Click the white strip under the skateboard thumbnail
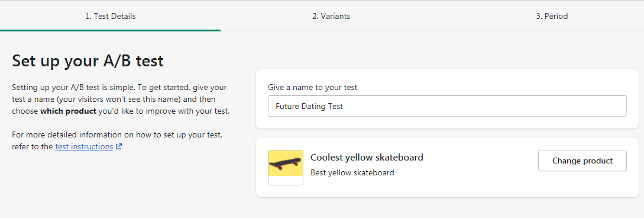This screenshot has width=644, height=218. click(286, 180)
